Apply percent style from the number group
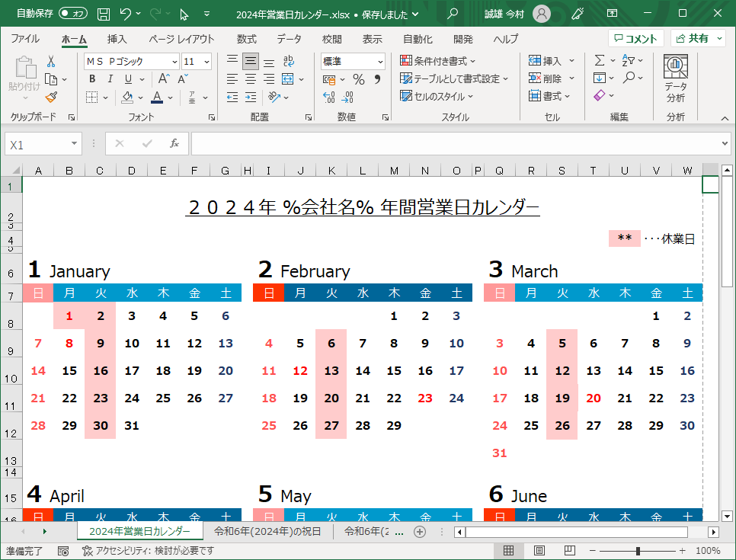Screen dimensions: 736x560 [x=357, y=78]
